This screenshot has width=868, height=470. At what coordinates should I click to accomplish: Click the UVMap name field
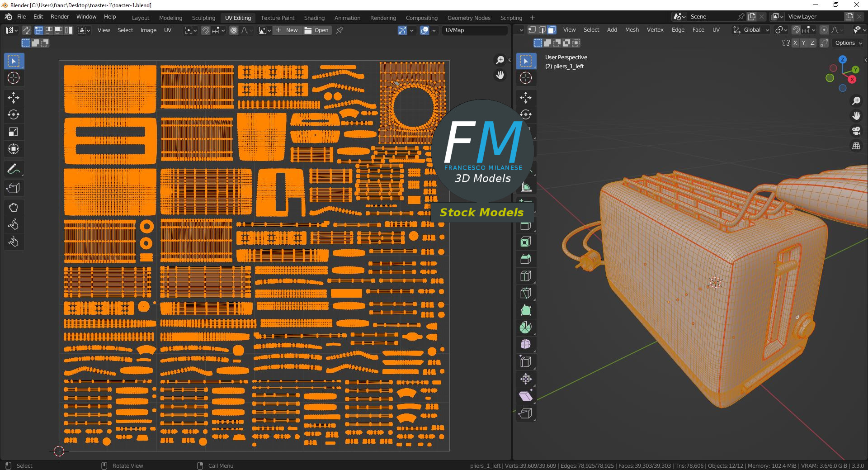[475, 30]
